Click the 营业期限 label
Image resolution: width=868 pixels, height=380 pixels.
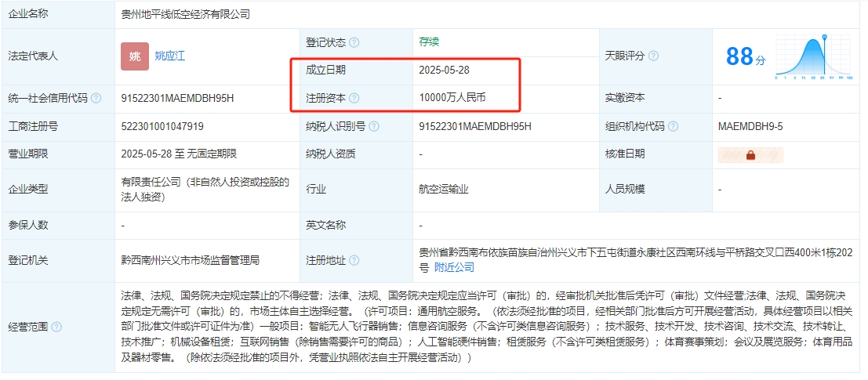point(28,155)
